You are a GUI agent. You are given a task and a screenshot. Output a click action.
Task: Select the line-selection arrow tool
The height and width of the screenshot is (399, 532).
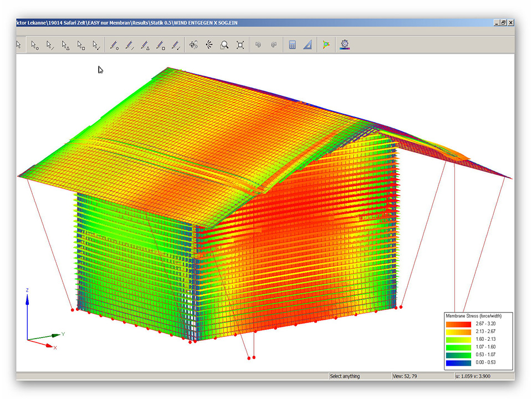tap(50, 45)
